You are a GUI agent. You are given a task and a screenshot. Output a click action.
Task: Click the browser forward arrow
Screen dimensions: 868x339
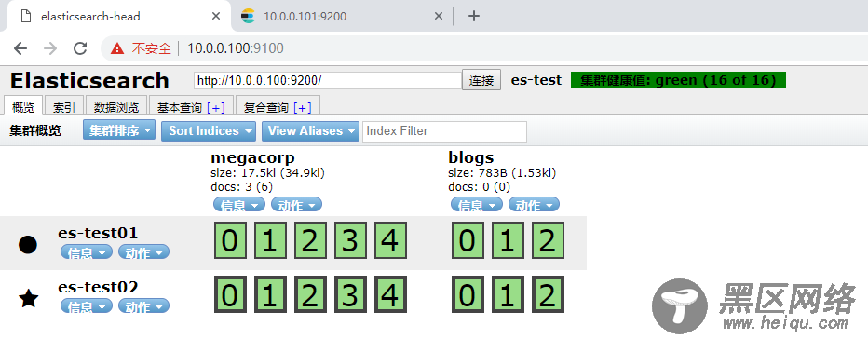pos(50,48)
